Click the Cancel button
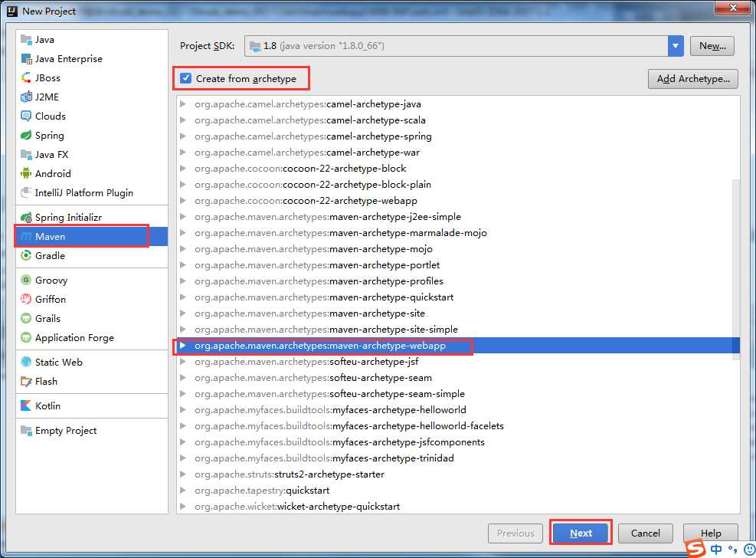 (x=645, y=533)
